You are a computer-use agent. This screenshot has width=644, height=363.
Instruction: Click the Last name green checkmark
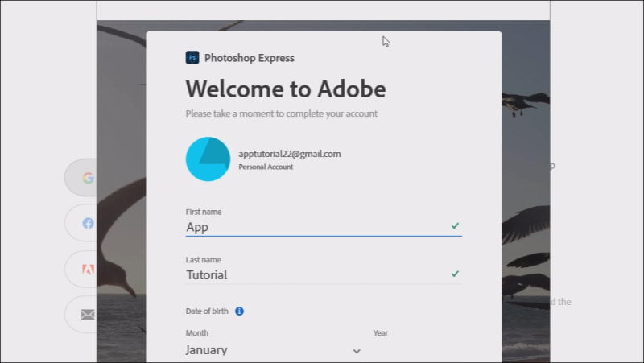pos(455,274)
